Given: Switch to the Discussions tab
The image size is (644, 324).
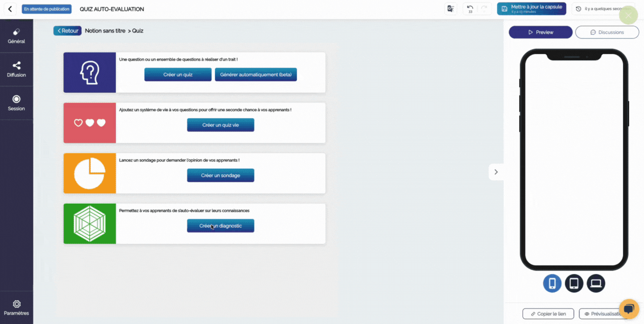Looking at the screenshot, I should (x=607, y=32).
